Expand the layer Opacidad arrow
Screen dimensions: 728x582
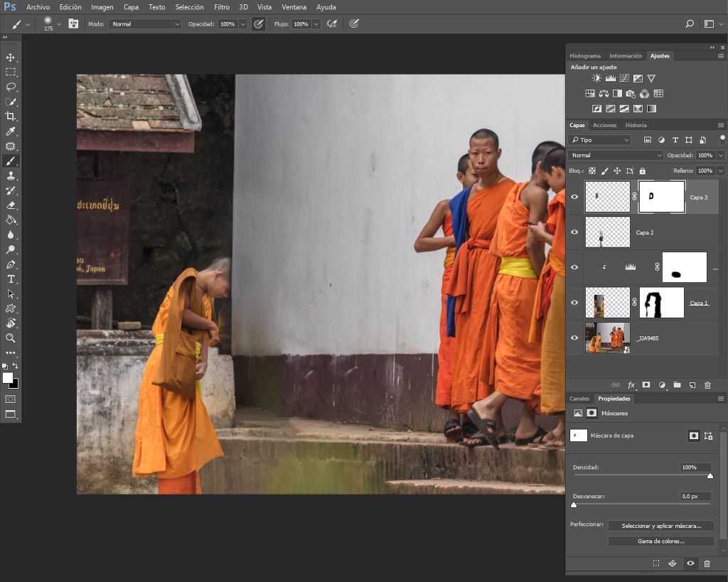pos(721,156)
